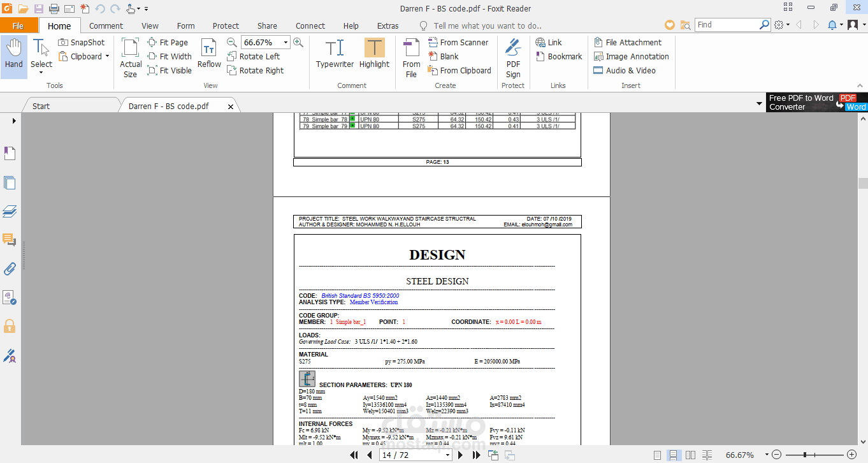Click the SnapShot tool

82,42
